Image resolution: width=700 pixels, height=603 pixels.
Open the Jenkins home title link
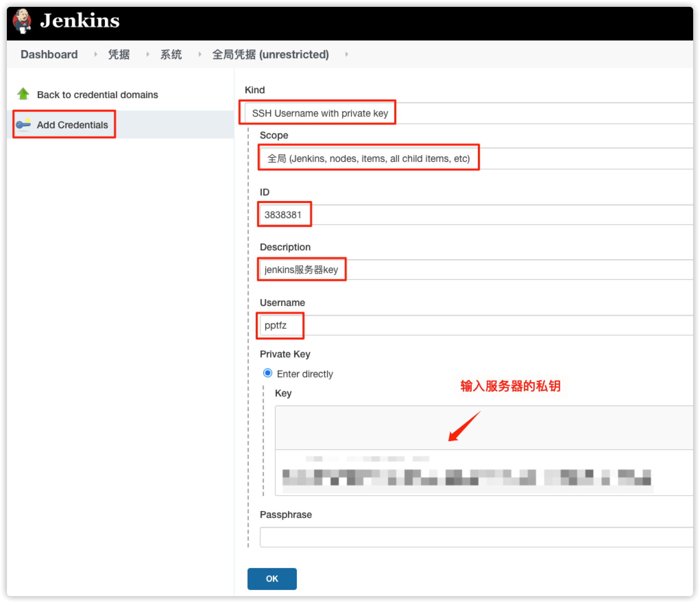(80, 21)
